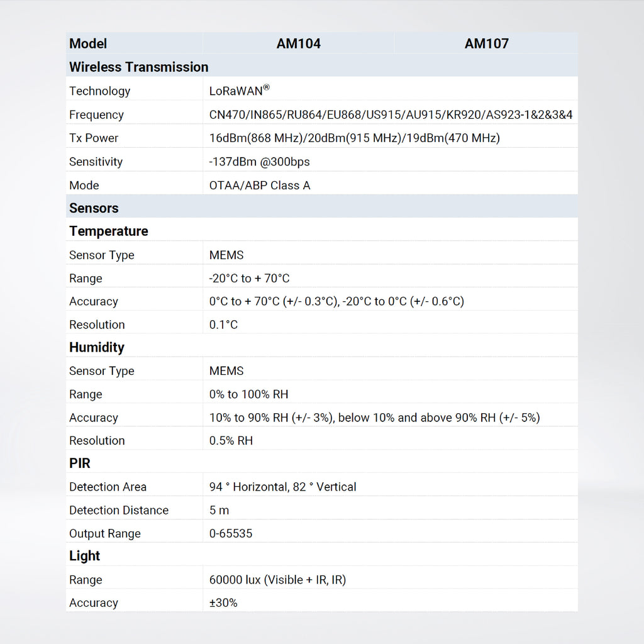Viewport: 644px width, 644px height.
Task: Select the Detection Distance row label
Action: click(x=119, y=510)
